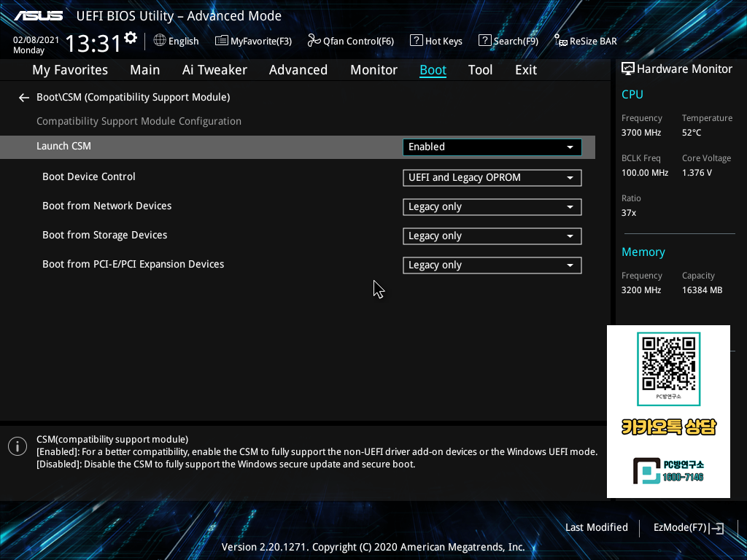
Task: Click the info icon in the help area
Action: click(18, 446)
